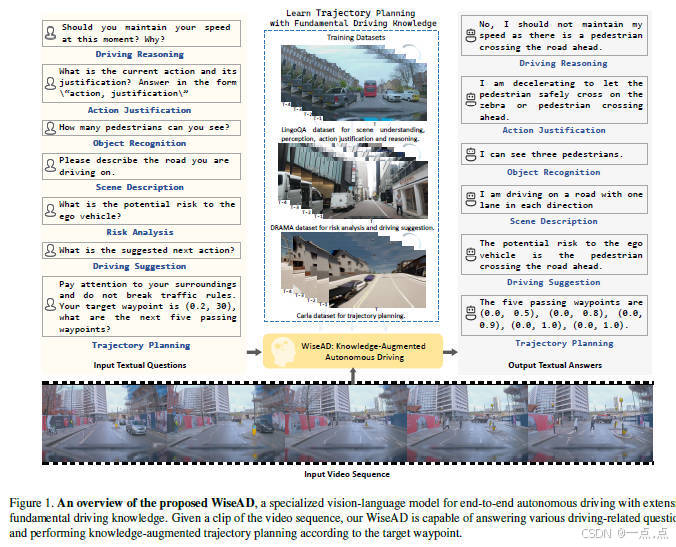Click 'LingoQA dataset for scene understanding' caption
Image resolution: width=676 pixels, height=547 pixels.
coord(353,134)
